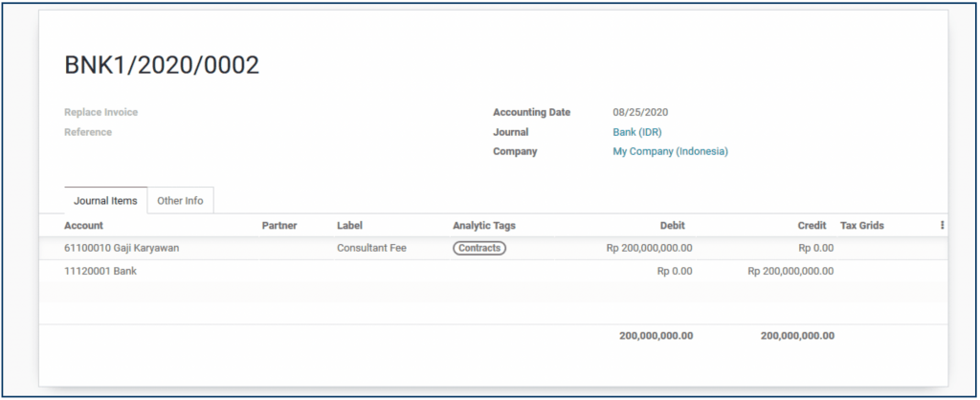
Task: Click the BNK1/2020/0002 entry title
Action: pos(162,65)
